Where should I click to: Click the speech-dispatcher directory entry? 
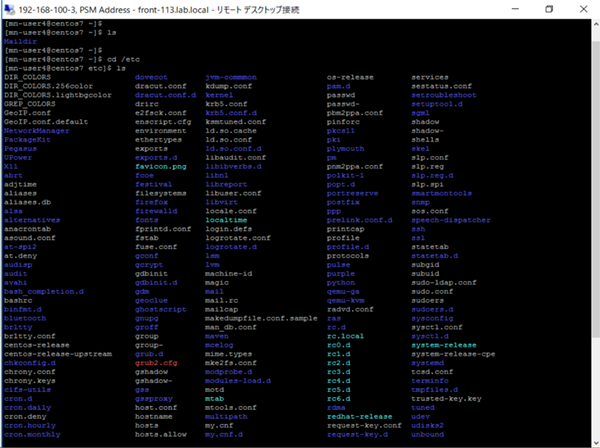point(451,220)
